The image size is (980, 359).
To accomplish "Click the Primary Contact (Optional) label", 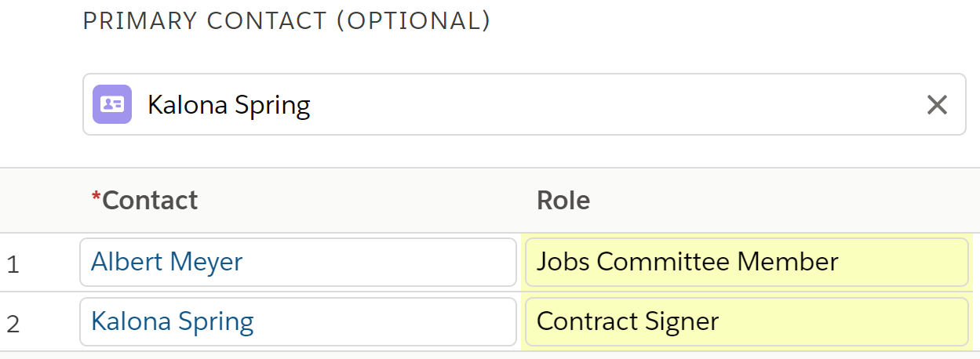I will [x=286, y=22].
